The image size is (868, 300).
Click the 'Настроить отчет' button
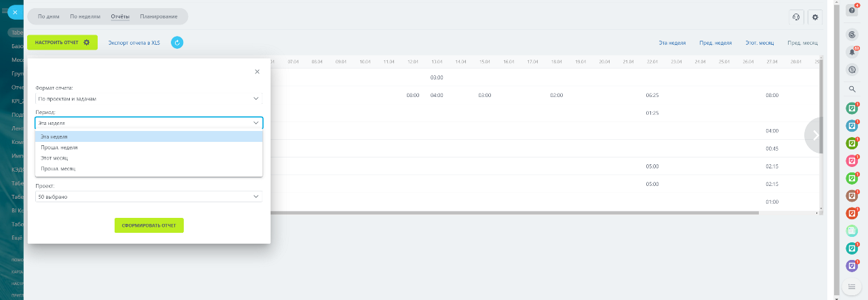[62, 43]
